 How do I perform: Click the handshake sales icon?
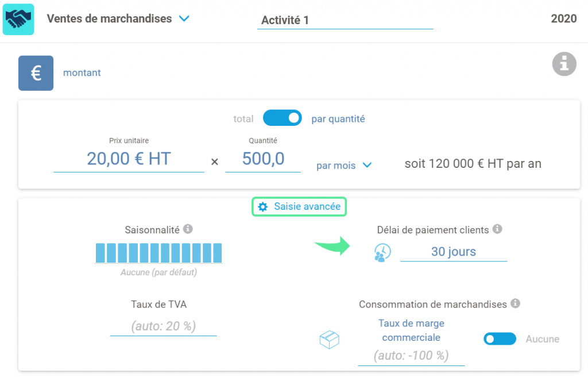point(18,19)
